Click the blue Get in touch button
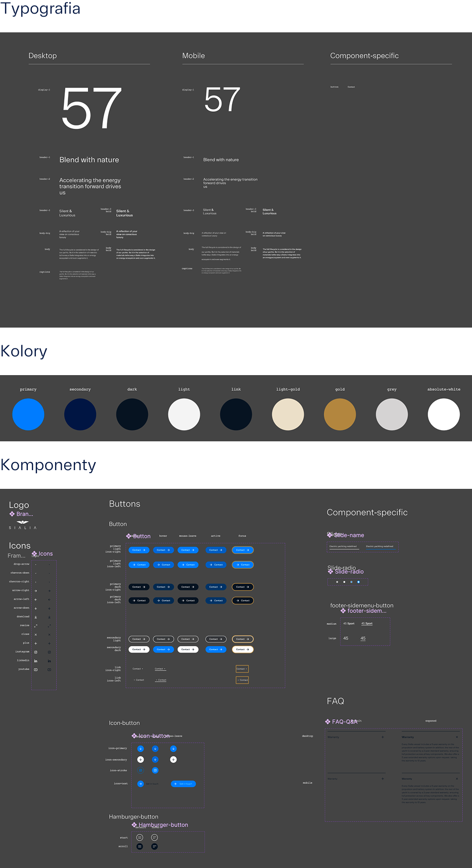472x868 pixels. point(183,784)
